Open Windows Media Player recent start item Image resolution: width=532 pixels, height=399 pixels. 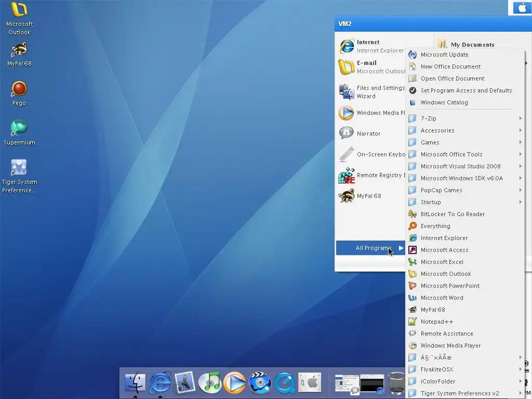click(x=371, y=113)
